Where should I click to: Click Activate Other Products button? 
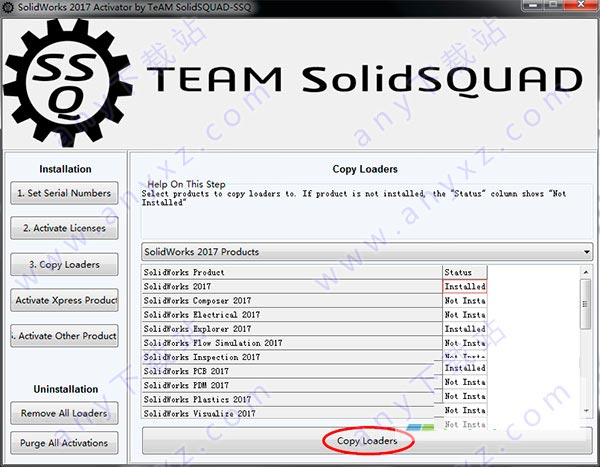click(x=64, y=336)
